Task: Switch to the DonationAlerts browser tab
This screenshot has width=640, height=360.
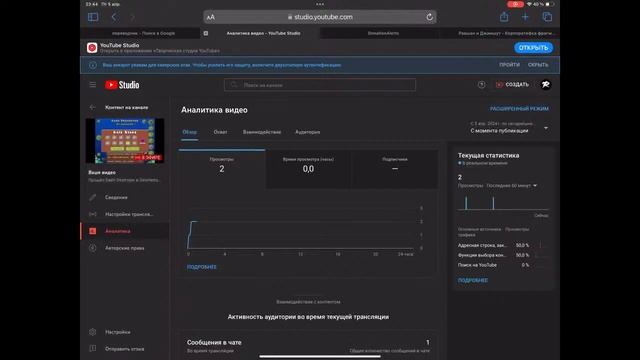Action: point(383,33)
